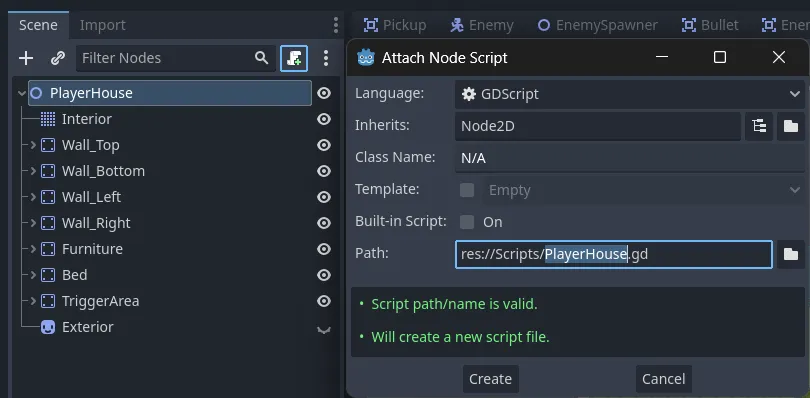Click Create to attach the script

(490, 379)
